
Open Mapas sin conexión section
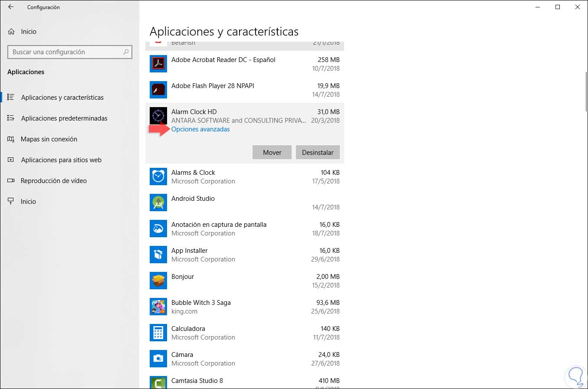70,139
